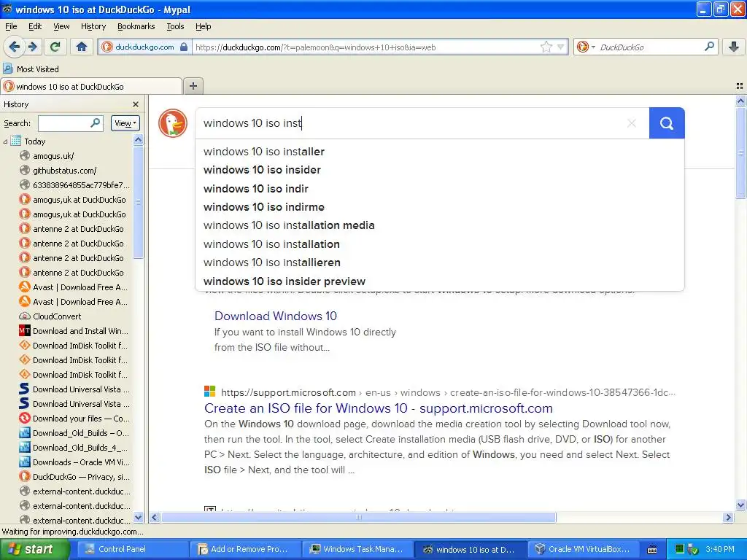The image size is (747, 560).
Task: Select suggestion 'windows 10 iso indirme'
Action: tap(439, 207)
